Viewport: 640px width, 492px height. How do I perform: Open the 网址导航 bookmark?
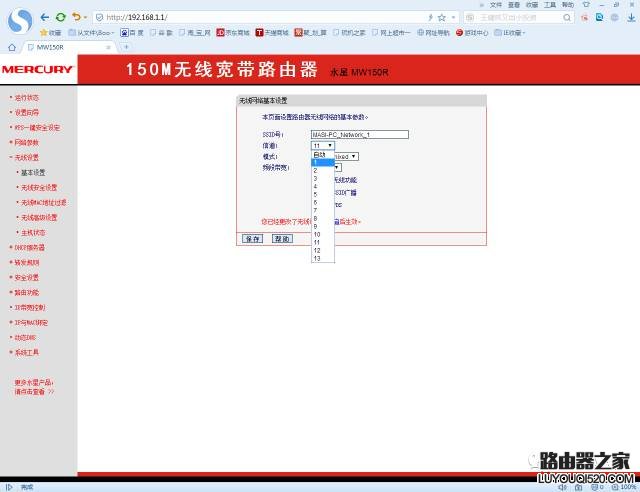(433, 33)
